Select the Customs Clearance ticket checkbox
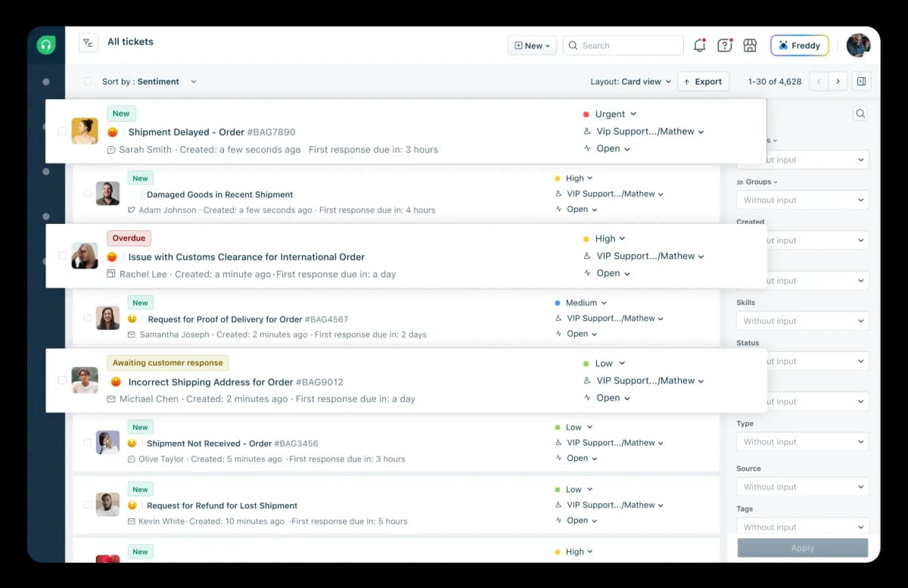 tap(62, 256)
